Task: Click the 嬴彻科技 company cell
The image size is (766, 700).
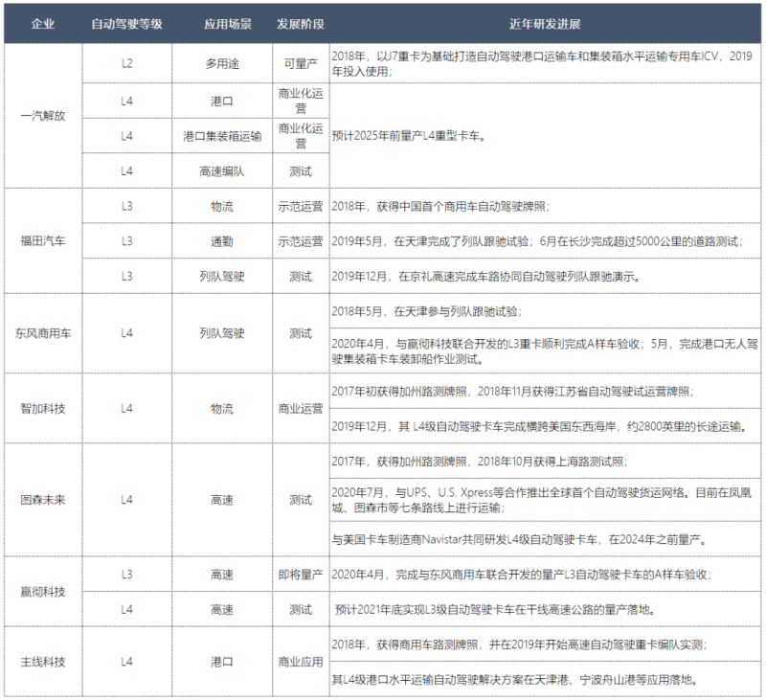Action: tap(42, 591)
